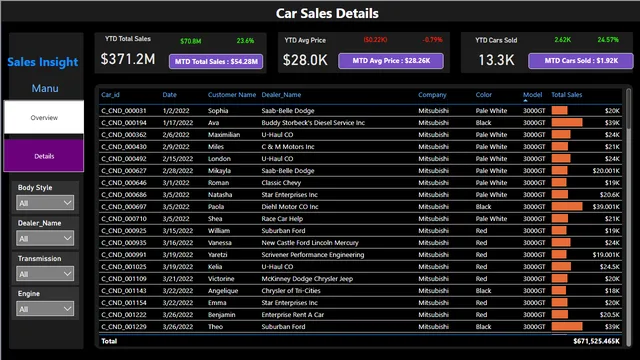The width and height of the screenshot is (640, 360).
Task: Click the MTD Avg Price button
Action: tap(391, 61)
